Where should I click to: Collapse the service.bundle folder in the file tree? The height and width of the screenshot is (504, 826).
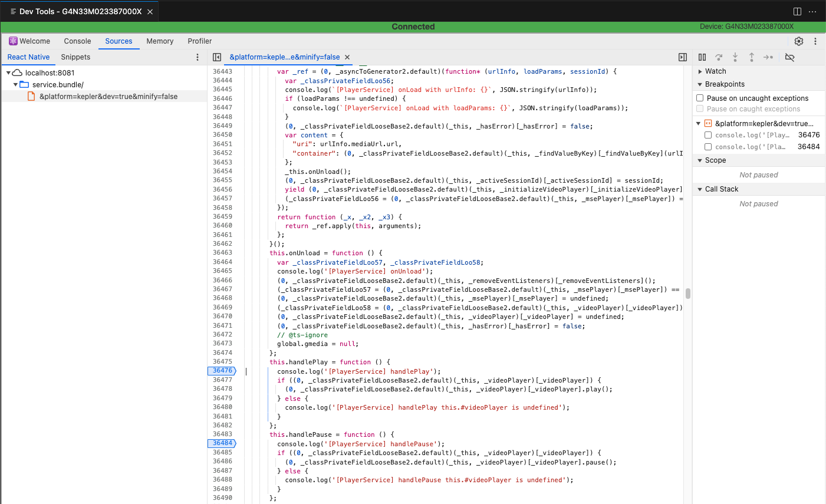(x=15, y=83)
